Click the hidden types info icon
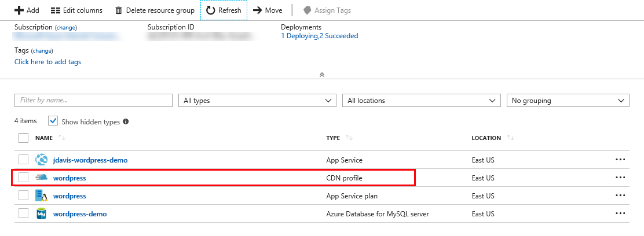 (x=126, y=121)
